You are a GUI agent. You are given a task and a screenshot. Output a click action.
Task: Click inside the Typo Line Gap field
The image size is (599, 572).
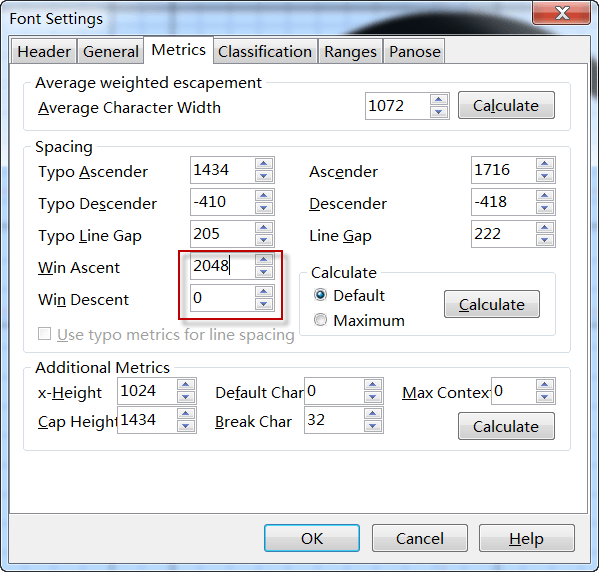pos(222,234)
